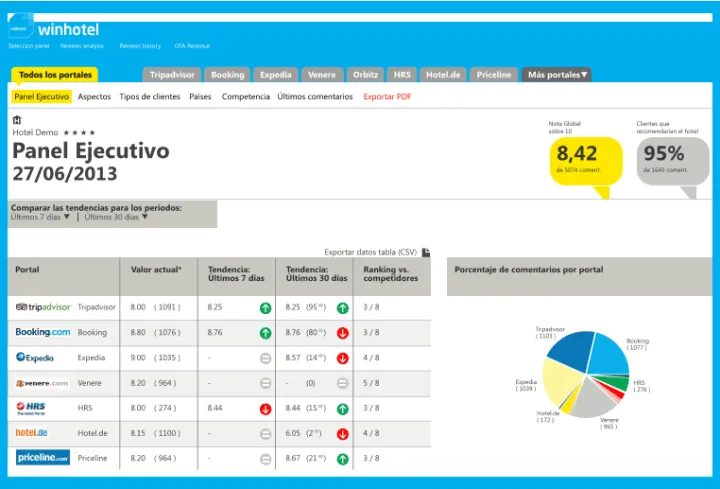The width and height of the screenshot is (720, 489).
Task: Open the Reviews analysis link in header
Action: (x=82, y=46)
